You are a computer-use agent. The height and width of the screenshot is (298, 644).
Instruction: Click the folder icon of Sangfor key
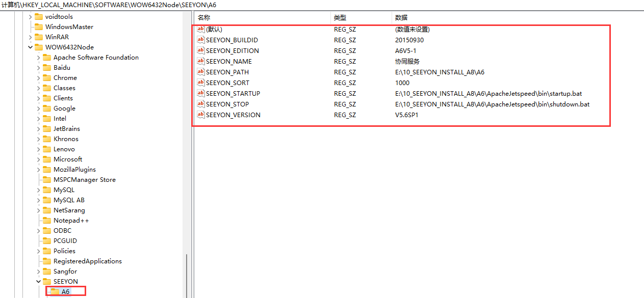(x=47, y=271)
